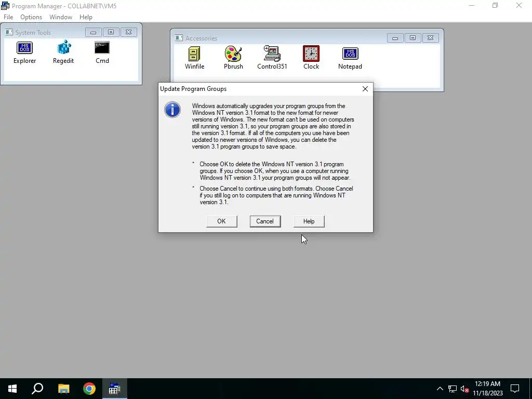Click the Accessories window title icon
The height and width of the screenshot is (399, 532).
tap(179, 38)
